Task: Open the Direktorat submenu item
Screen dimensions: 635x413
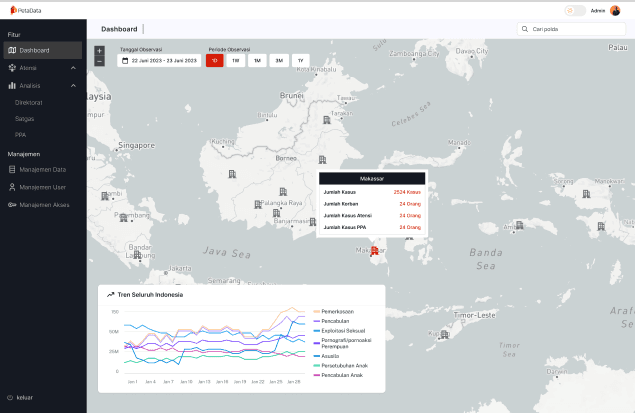Action: click(28, 102)
